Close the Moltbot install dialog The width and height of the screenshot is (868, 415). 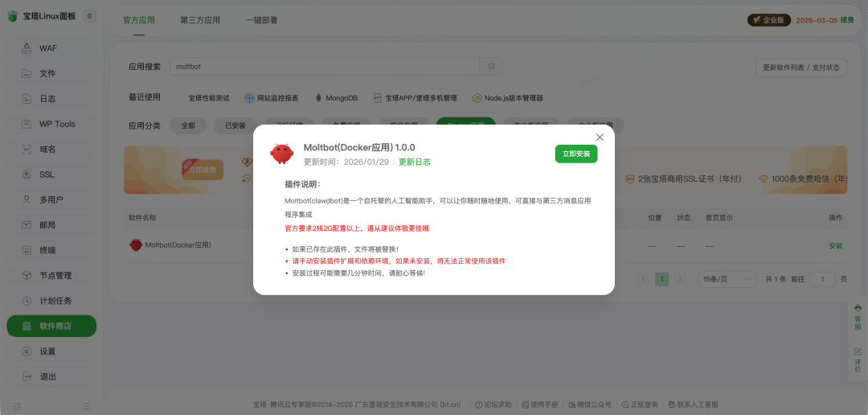tap(600, 137)
